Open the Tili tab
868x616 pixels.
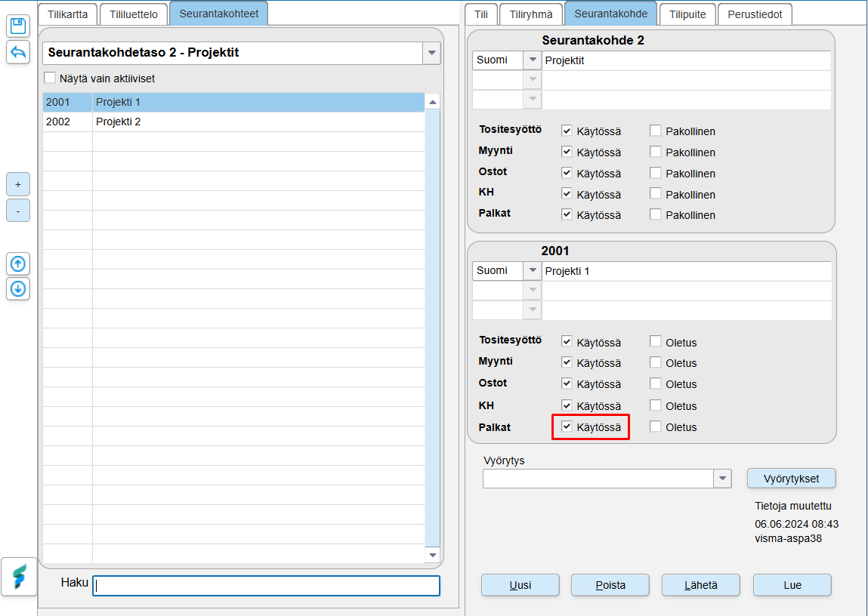click(481, 14)
